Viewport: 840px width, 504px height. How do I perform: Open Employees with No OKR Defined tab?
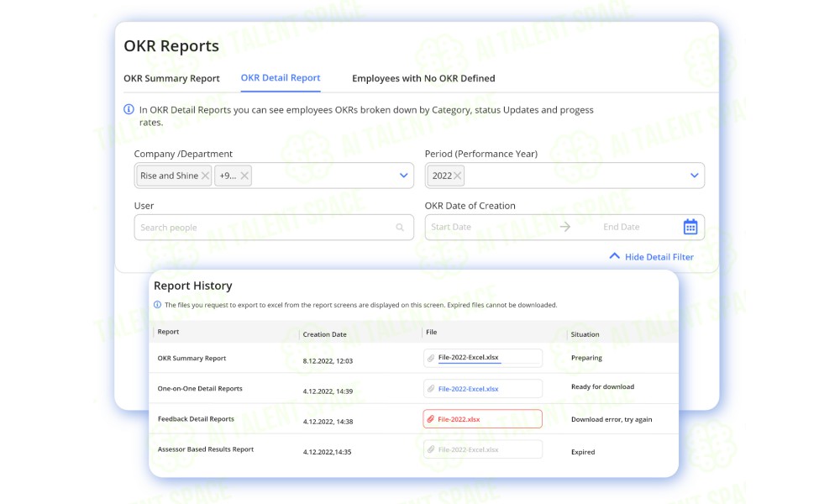423,78
